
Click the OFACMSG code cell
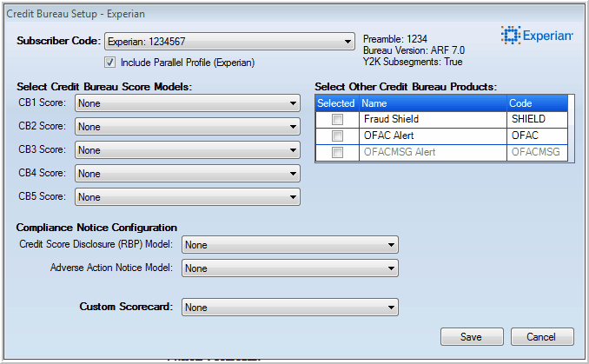pos(538,152)
